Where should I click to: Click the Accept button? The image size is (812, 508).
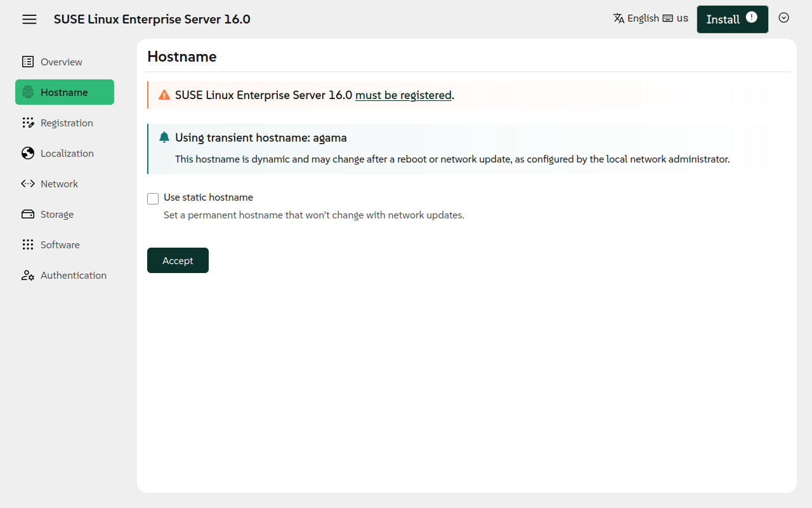click(178, 260)
